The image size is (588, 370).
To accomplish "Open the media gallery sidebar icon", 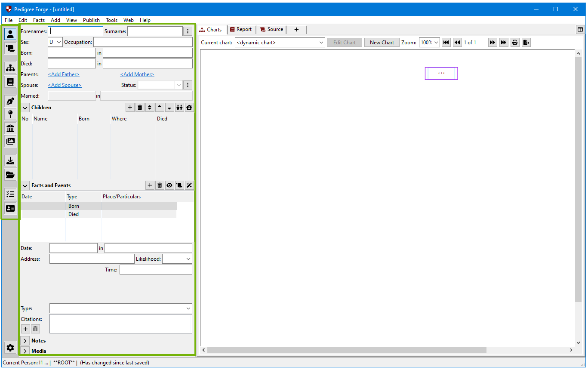I will [10, 141].
